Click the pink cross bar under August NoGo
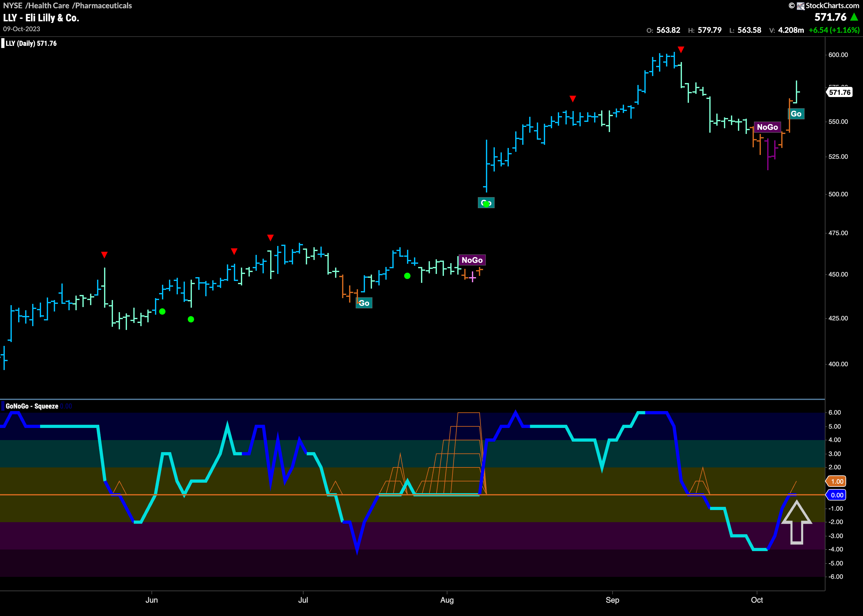The height and width of the screenshot is (616, 863). (x=472, y=277)
